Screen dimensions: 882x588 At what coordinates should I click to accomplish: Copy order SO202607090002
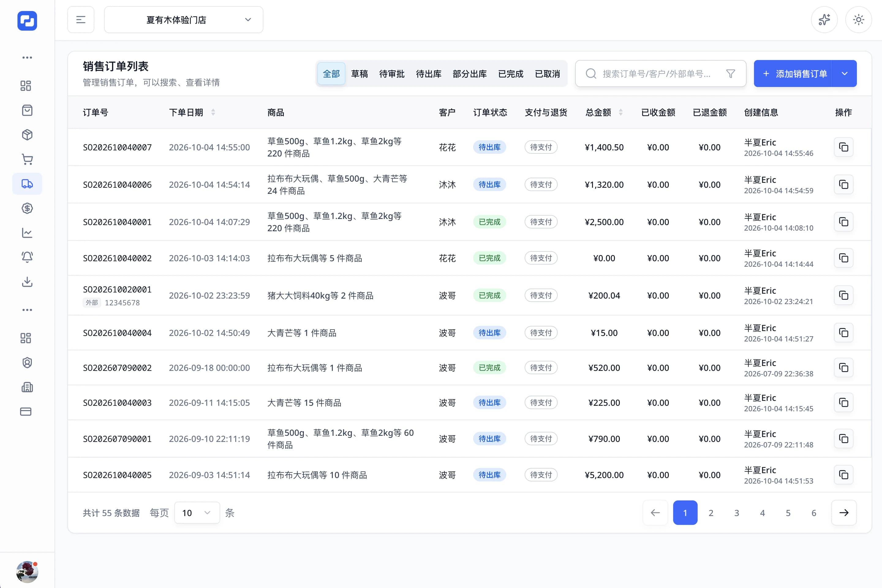[843, 367]
